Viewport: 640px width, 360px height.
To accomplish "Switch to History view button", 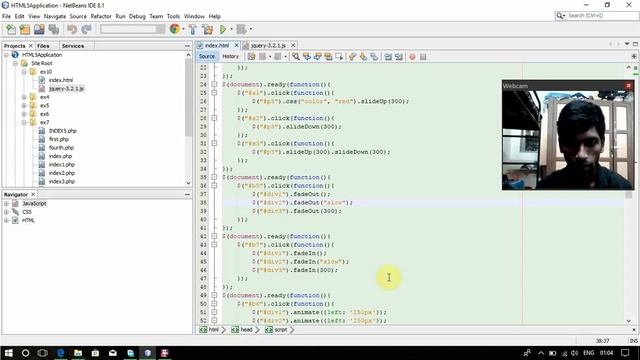I will tap(230, 56).
